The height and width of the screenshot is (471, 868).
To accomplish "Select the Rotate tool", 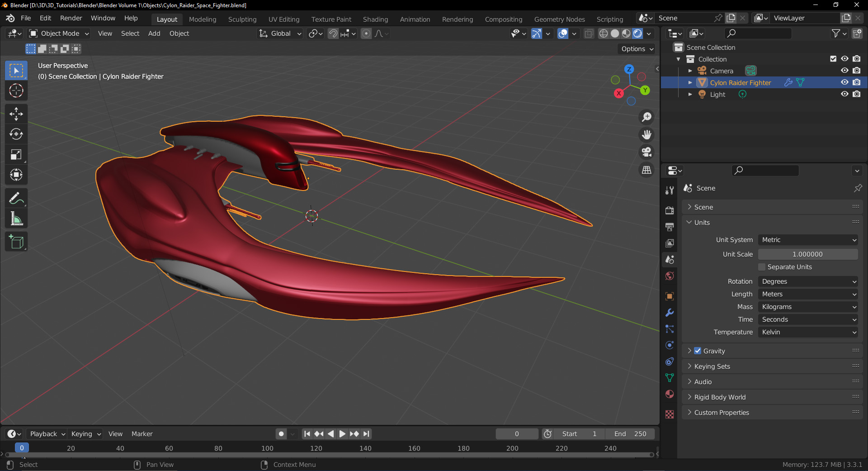I will pos(16,134).
